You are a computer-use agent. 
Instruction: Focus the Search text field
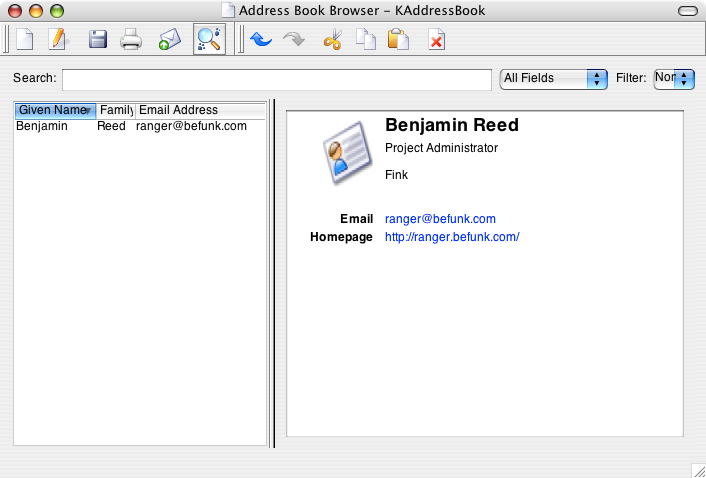coord(276,80)
